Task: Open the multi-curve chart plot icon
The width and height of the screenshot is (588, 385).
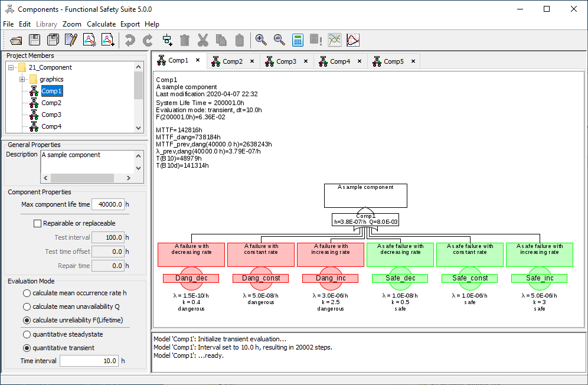Action: pos(335,40)
